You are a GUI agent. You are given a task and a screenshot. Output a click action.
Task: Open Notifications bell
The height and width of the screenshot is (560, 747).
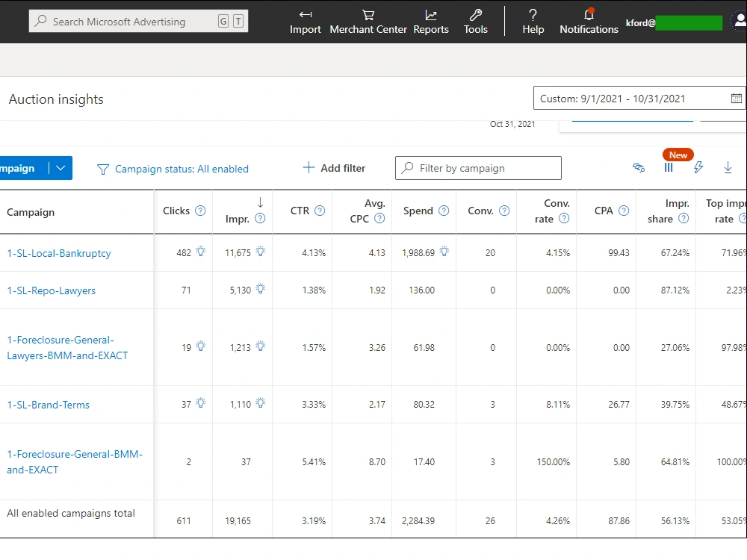589,22
